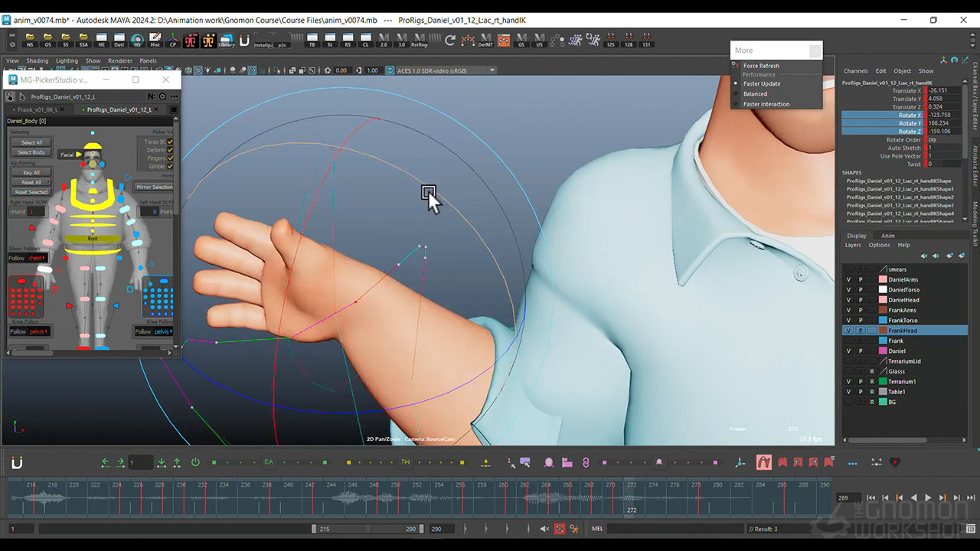Click the RstRng shelf icon
980x551 pixels.
click(419, 40)
